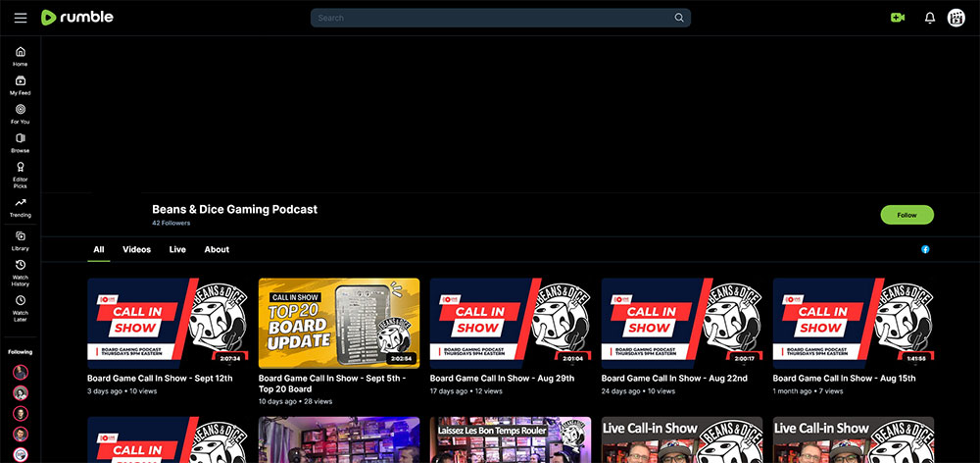This screenshot has height=463, width=980.
Task: Click the search magnifier icon
Action: [679, 18]
